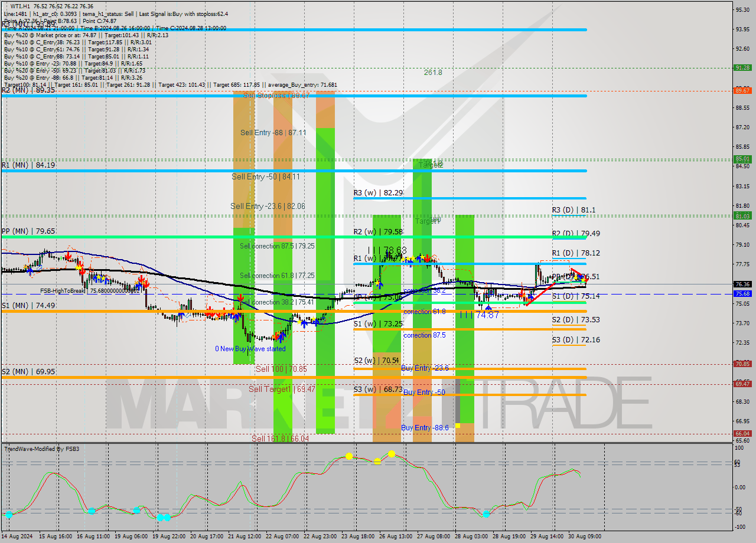Click the red 66.04 price axis tag
Viewport: 756px width, 543px height.
pos(742,433)
